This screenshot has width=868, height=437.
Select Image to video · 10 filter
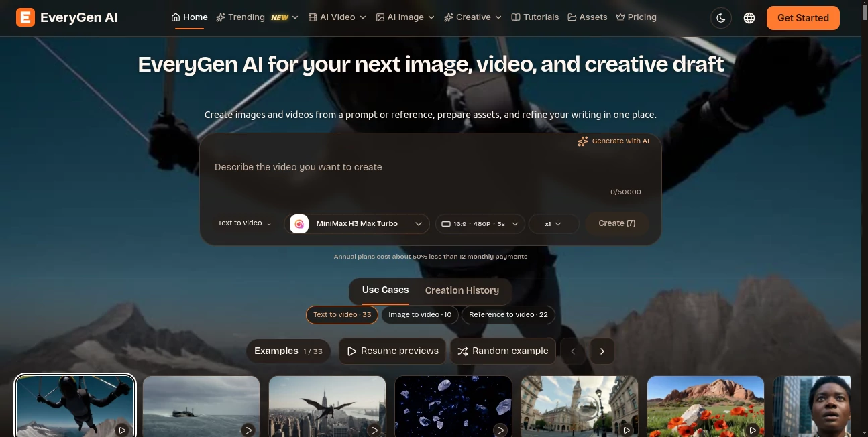click(420, 315)
